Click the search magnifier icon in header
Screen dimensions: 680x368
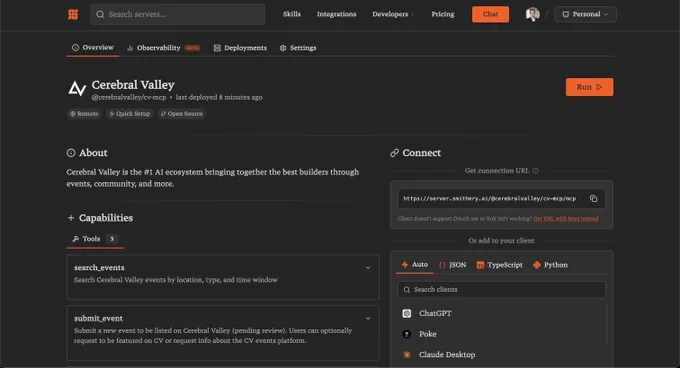point(100,14)
